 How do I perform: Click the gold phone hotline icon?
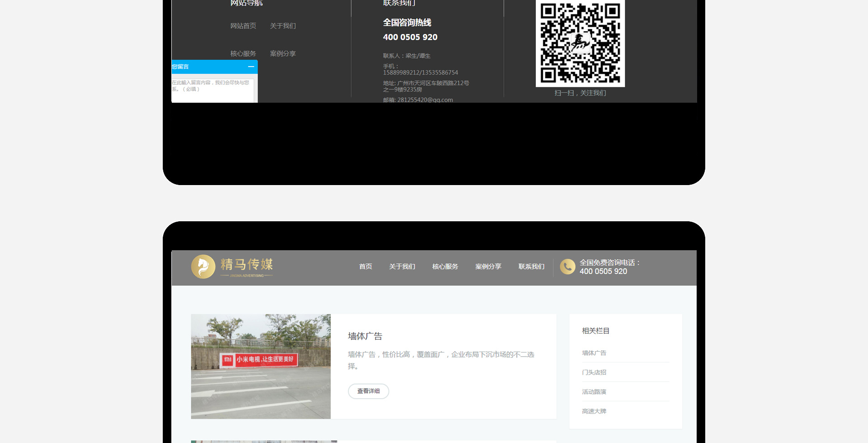point(567,267)
